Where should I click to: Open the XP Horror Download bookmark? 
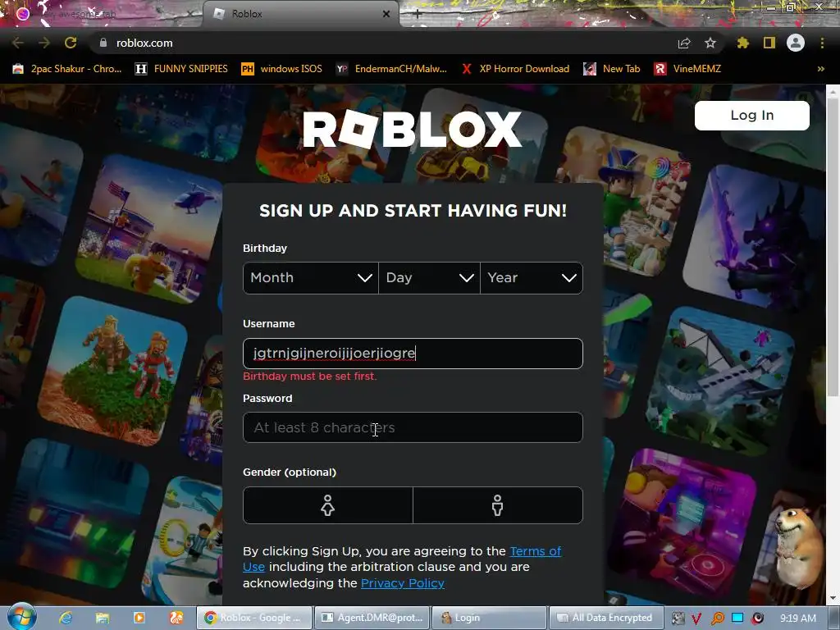click(x=515, y=69)
